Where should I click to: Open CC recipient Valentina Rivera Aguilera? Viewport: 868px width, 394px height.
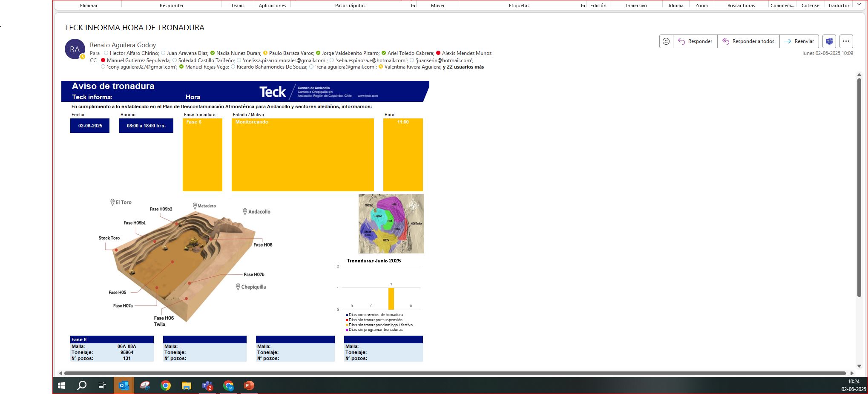click(x=413, y=67)
